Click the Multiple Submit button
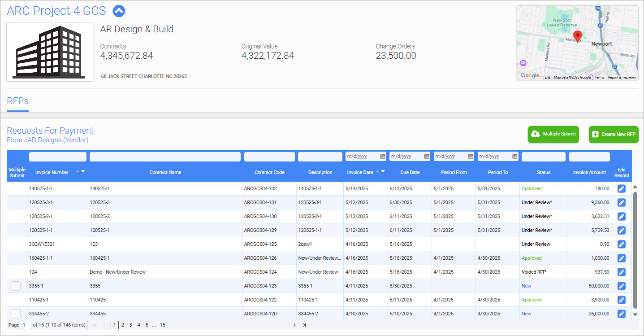The image size is (644, 336). click(553, 134)
